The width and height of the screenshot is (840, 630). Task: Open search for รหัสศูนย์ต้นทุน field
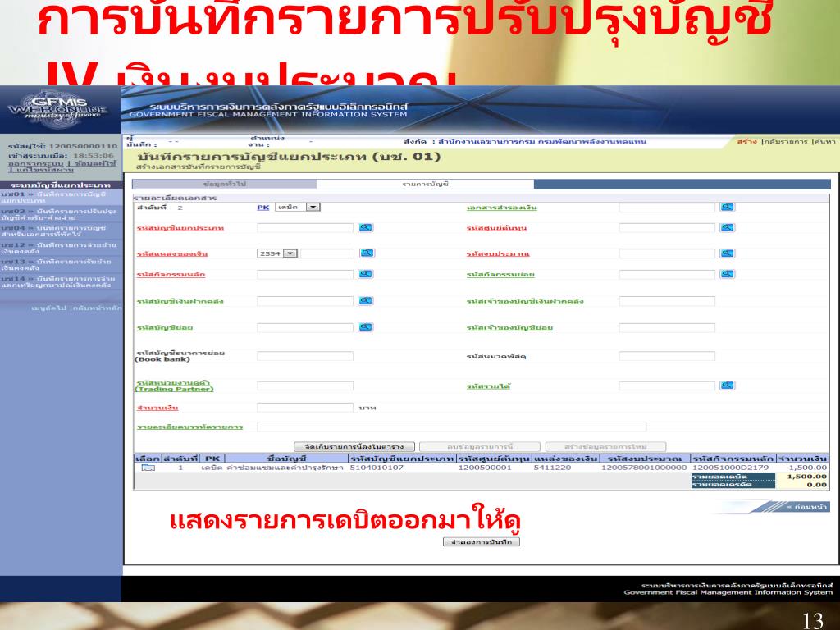pos(728,228)
